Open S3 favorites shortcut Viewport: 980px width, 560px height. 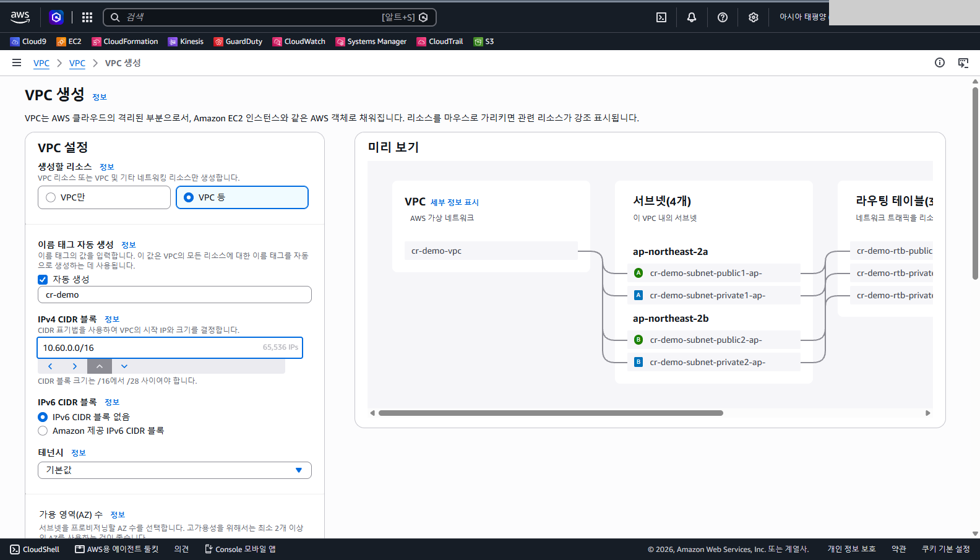pyautogui.click(x=484, y=41)
